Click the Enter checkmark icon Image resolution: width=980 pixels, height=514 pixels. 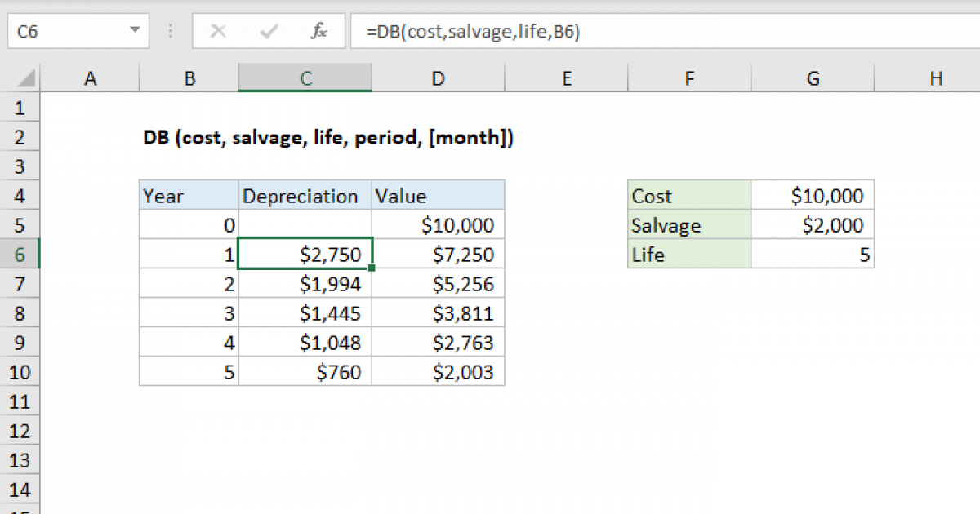[268, 31]
